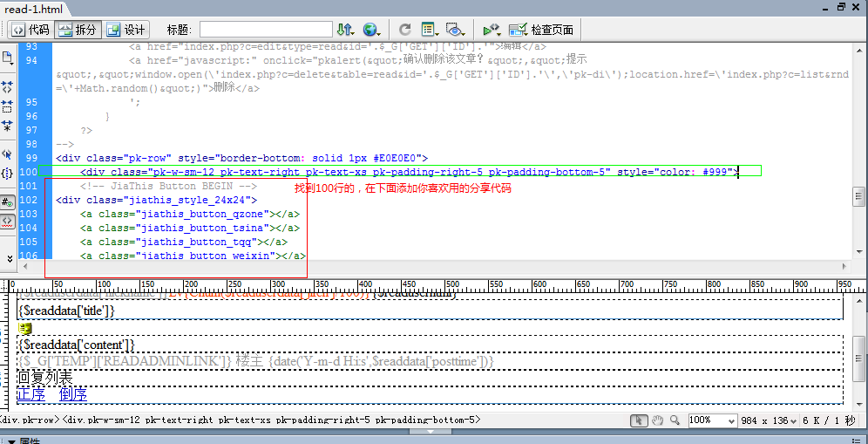Open visual aids eye icon menu
This screenshot has width=868, height=444.
pos(456,30)
